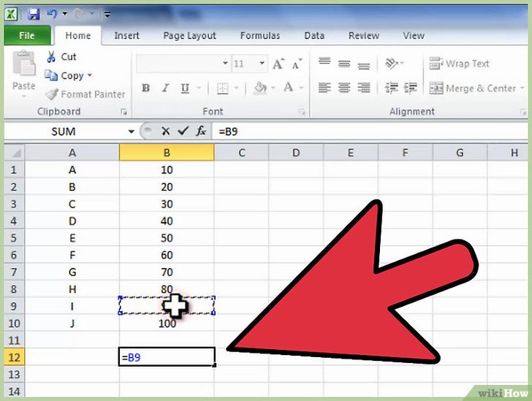
Task: Click the Increase Font Size icon
Action: tap(278, 64)
